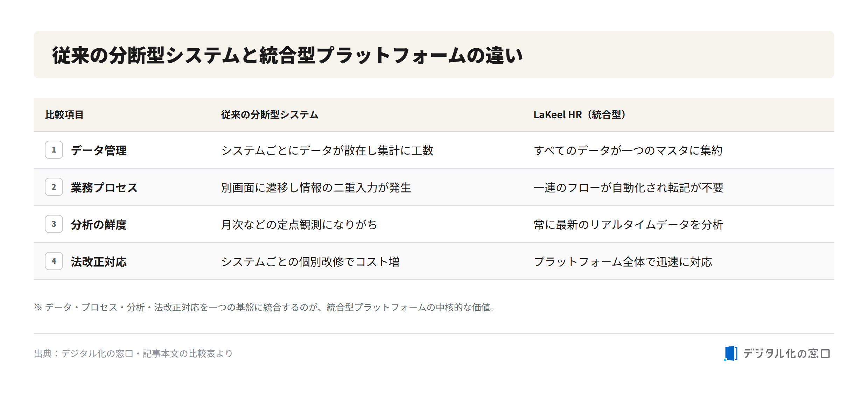Click the number 4 badge icon
868x394 pixels.
[x=54, y=261]
